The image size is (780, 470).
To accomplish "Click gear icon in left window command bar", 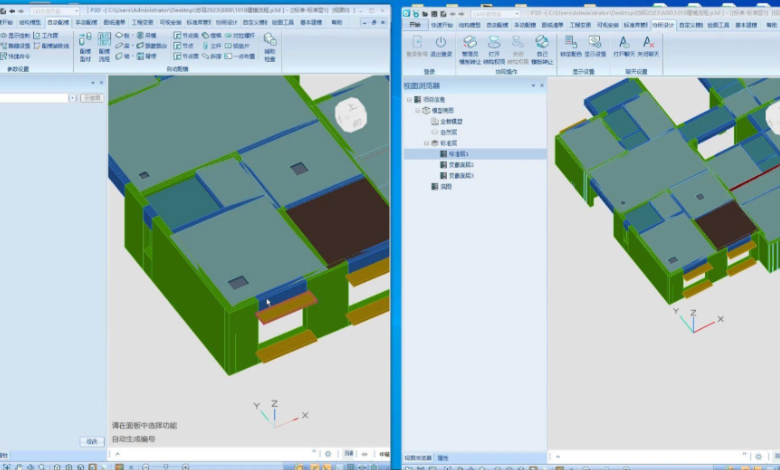I will pyautogui.click(x=328, y=454).
